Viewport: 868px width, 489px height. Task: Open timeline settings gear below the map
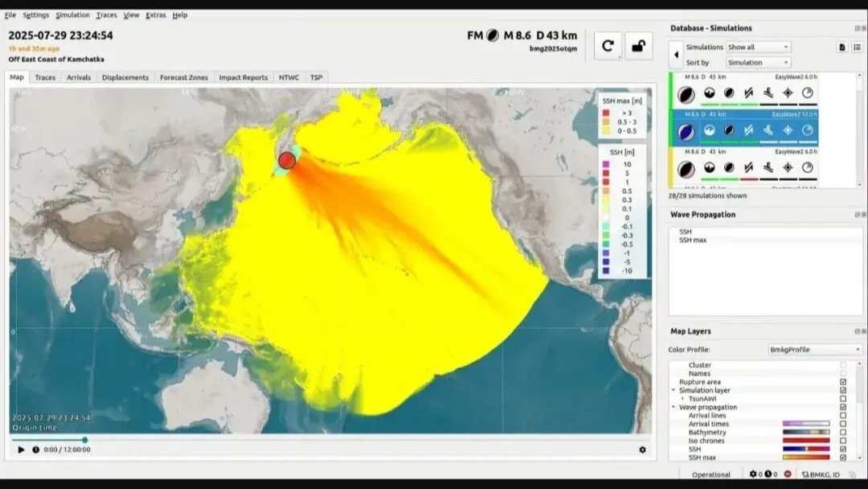[x=642, y=450]
